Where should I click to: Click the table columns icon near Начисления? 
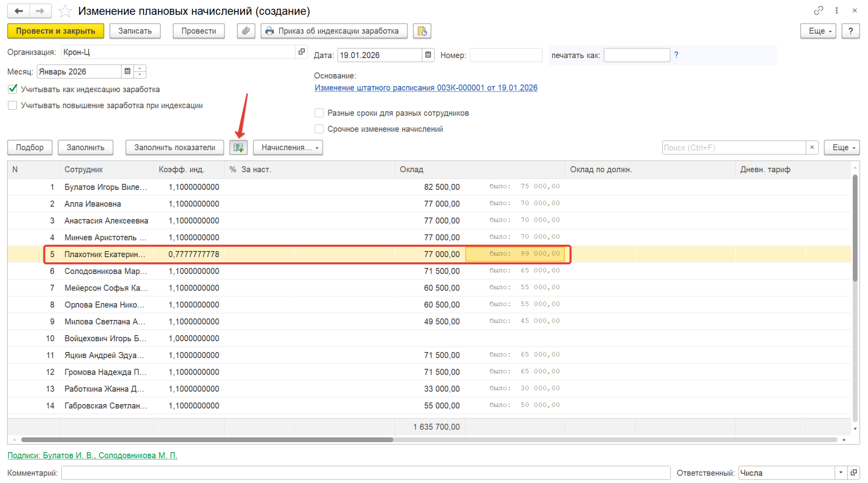[x=238, y=147]
